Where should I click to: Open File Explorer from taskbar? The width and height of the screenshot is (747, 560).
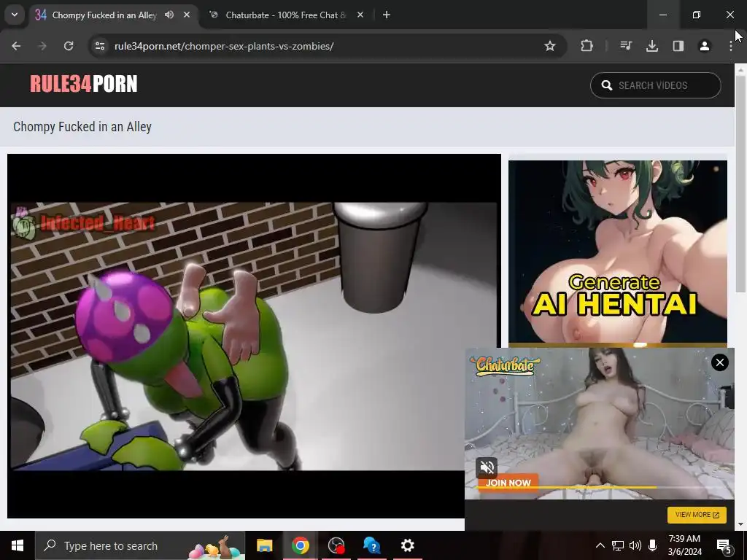(264, 545)
